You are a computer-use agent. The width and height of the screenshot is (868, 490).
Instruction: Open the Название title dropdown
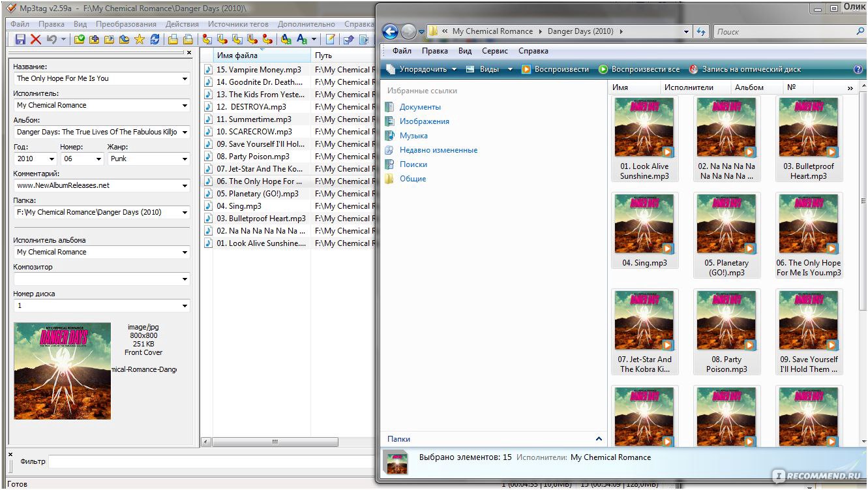click(x=185, y=79)
